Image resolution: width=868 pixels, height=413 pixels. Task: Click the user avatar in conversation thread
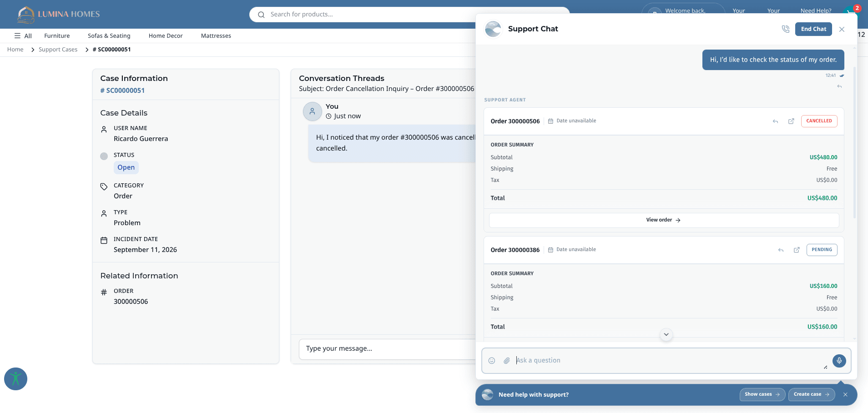(313, 111)
